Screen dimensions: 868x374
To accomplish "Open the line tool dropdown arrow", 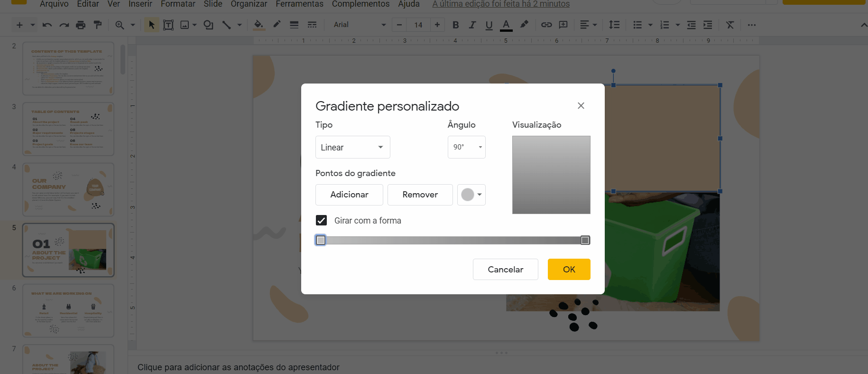I will point(240,25).
